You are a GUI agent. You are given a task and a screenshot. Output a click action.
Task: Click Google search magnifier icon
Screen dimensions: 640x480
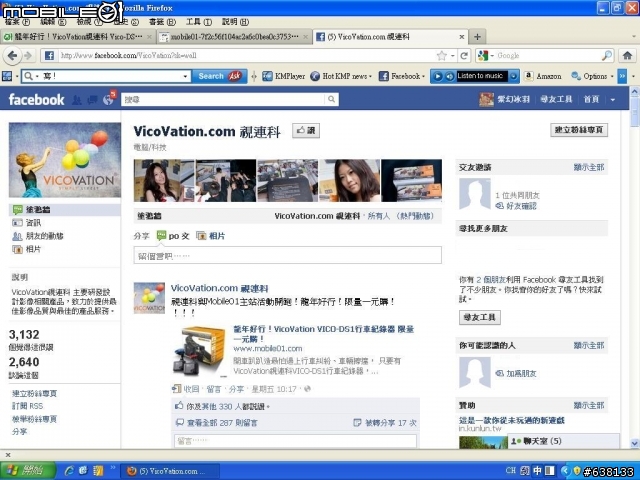pyautogui.click(x=607, y=56)
